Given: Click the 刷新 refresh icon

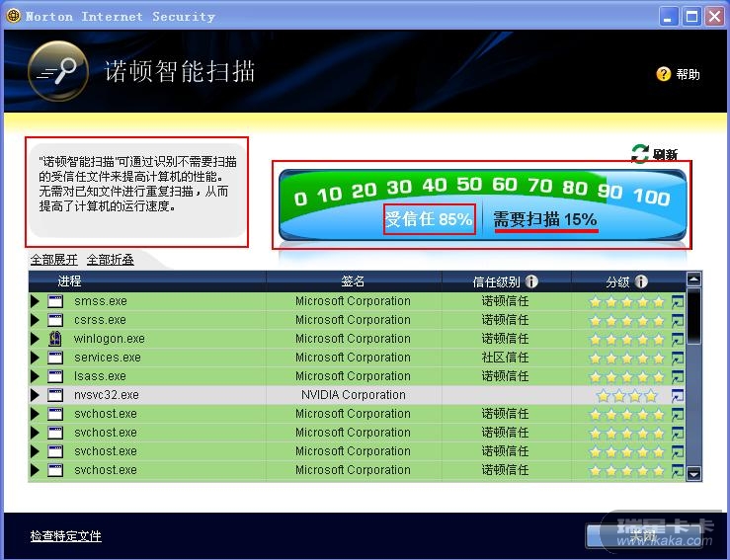Looking at the screenshot, I should (x=640, y=154).
